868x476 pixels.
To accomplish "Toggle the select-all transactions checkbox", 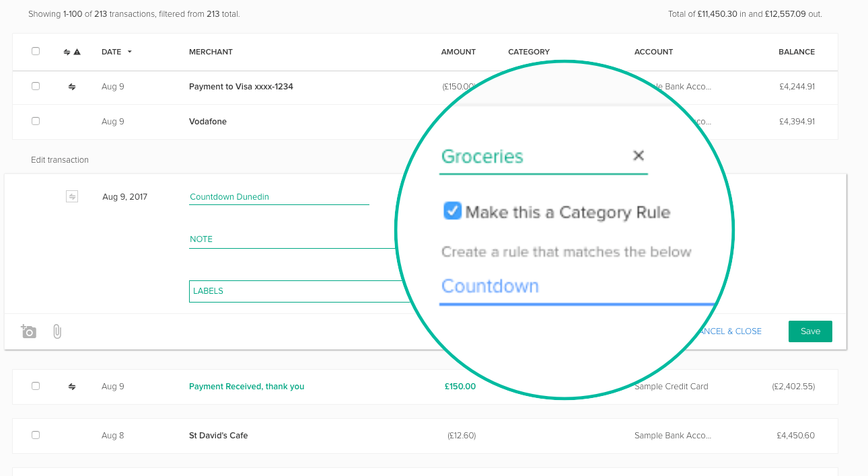I will 36,51.
